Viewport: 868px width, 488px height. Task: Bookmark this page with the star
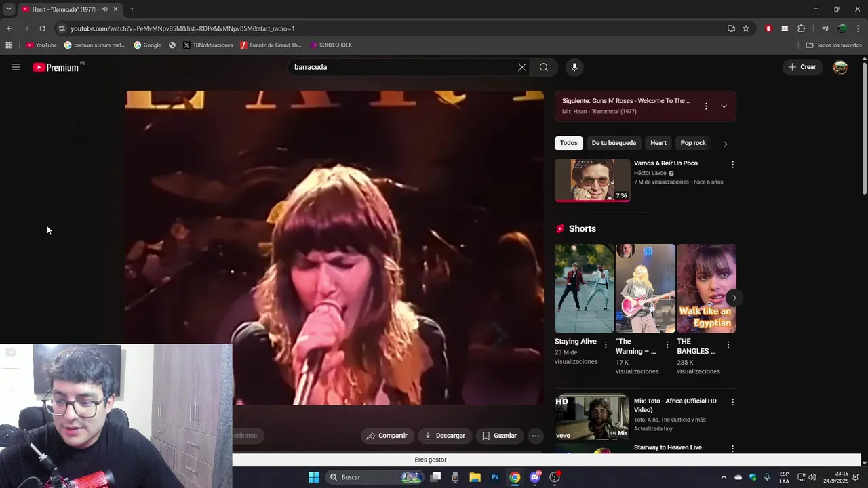[746, 28]
